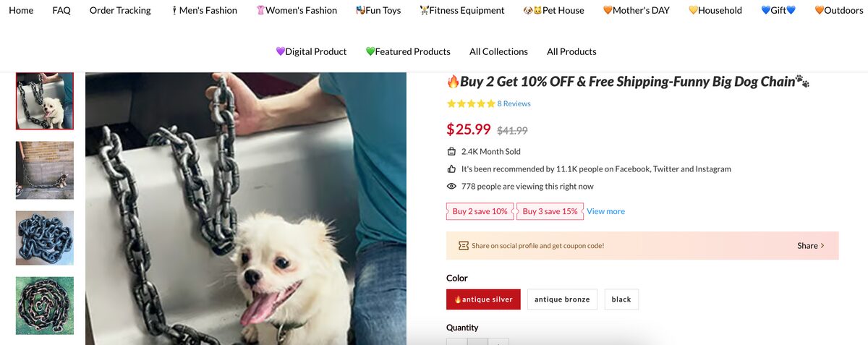Open the Order Tracking page
The height and width of the screenshot is (345, 868).
(x=120, y=11)
